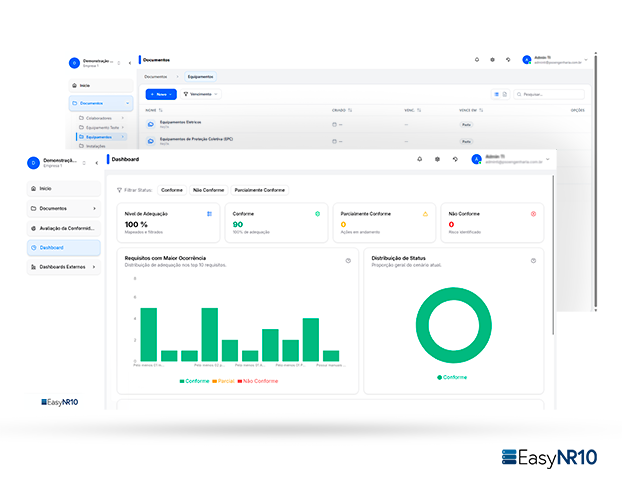Image resolution: width=622 pixels, height=483 pixels.
Task: Click the green Conforme legend swatch under bar chart
Action: [182, 381]
